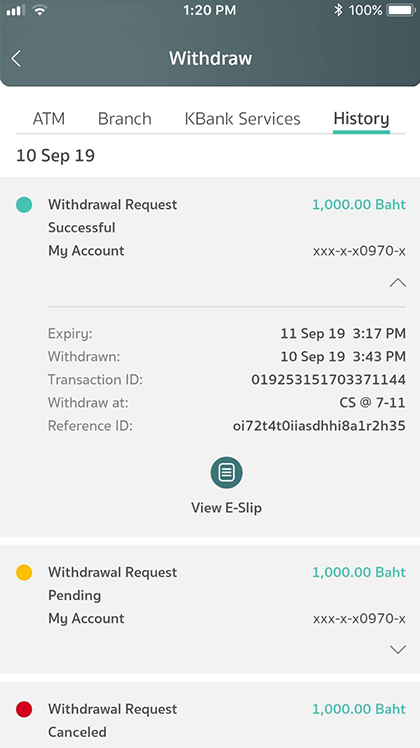Tap the yellow pending status dot

[x=24, y=572]
